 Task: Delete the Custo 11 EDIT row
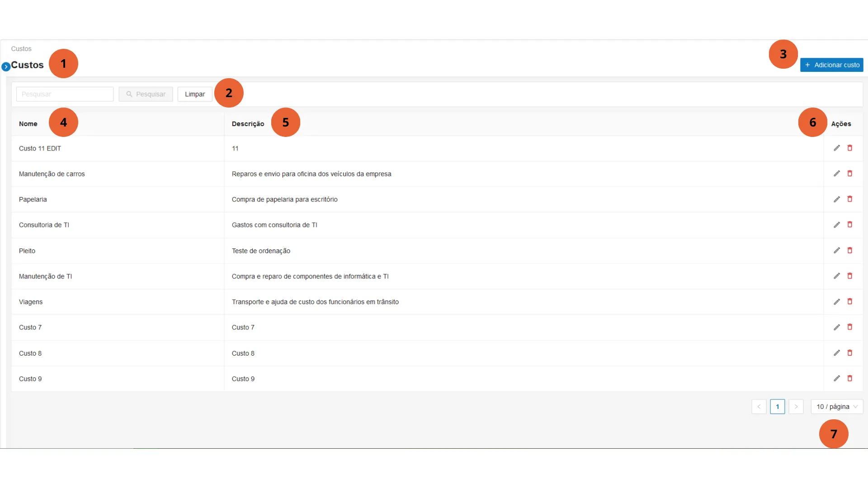pyautogui.click(x=850, y=148)
